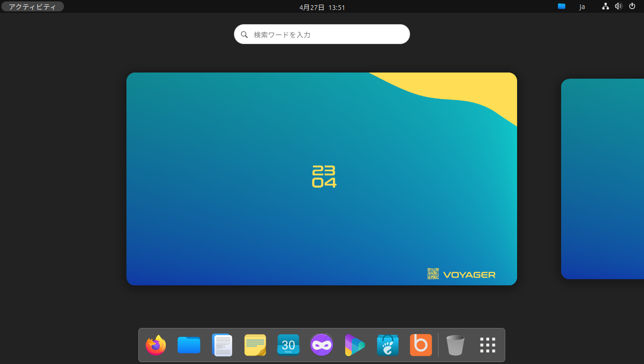644x364 pixels.
Task: Click the network status icon
Action: (605, 7)
